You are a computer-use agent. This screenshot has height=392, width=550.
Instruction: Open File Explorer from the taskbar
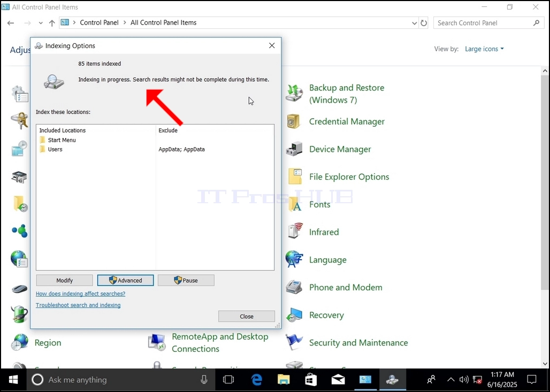coord(284,380)
